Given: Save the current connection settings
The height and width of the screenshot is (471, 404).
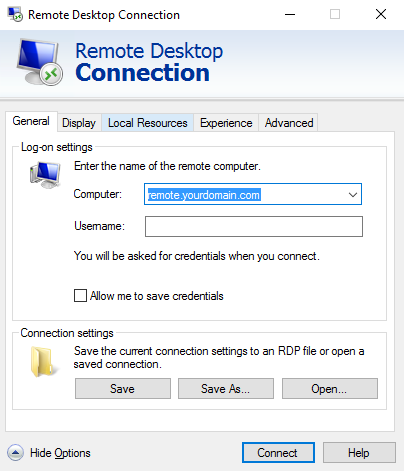Looking at the screenshot, I should pyautogui.click(x=123, y=388).
